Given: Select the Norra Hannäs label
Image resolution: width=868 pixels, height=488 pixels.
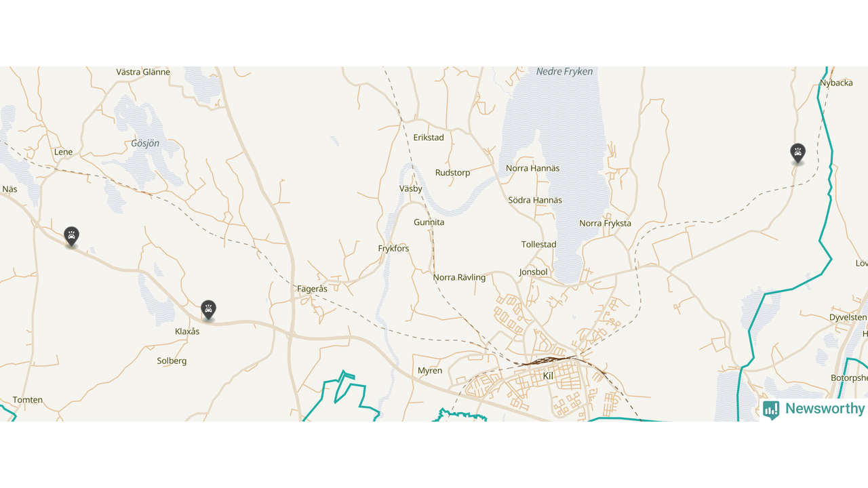Looking at the screenshot, I should tap(533, 168).
